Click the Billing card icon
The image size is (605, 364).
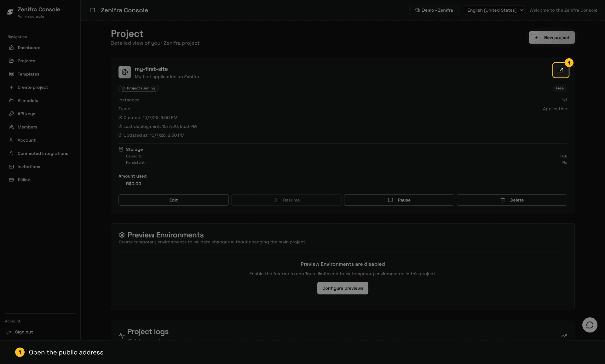(x=11, y=180)
